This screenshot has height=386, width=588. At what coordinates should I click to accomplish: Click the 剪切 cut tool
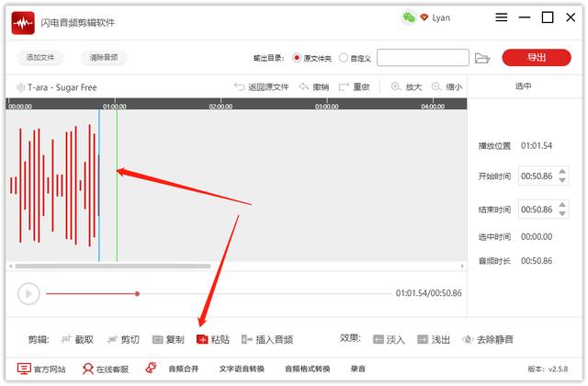coord(123,339)
